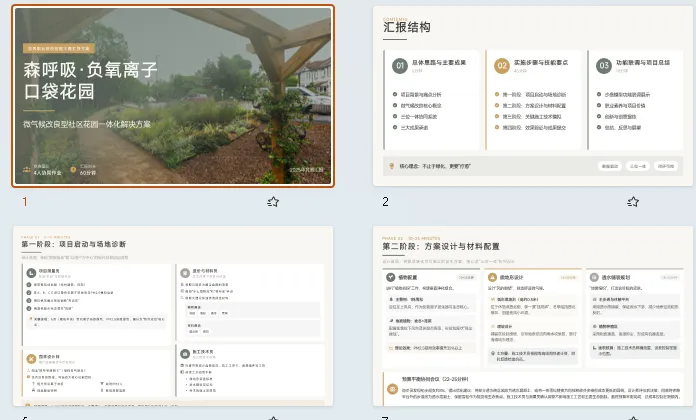Click slide number 1 label

25,202
